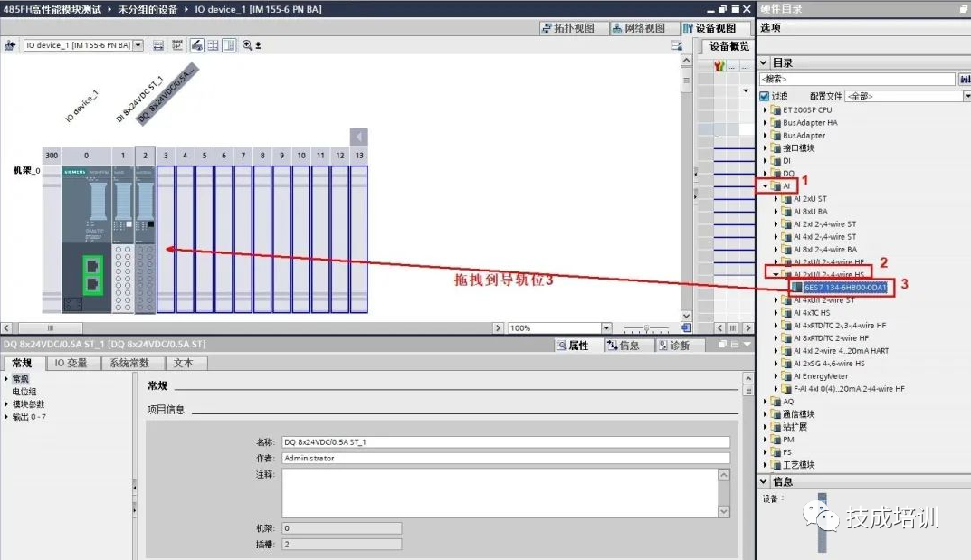Expand the 模块参数 node in properties tree
The width and height of the screenshot is (971, 560).
pos(6,404)
